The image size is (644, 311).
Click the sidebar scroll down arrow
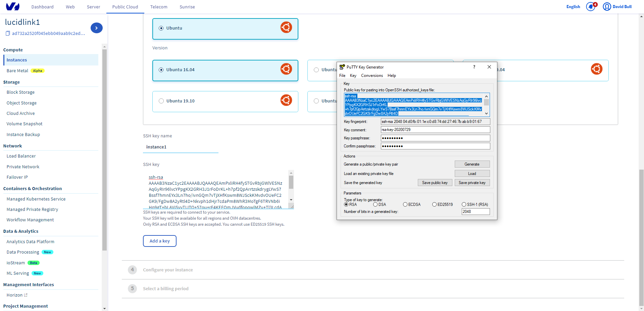pyautogui.click(x=104, y=308)
